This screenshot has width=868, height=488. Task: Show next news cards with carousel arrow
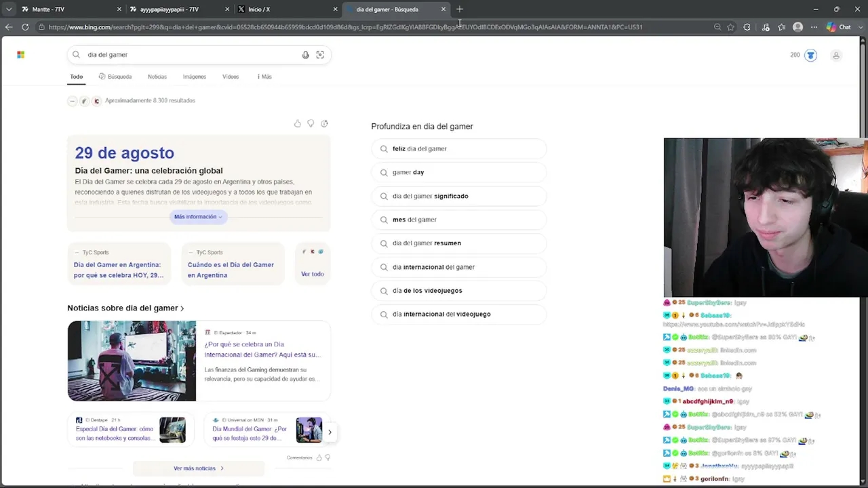point(330,432)
